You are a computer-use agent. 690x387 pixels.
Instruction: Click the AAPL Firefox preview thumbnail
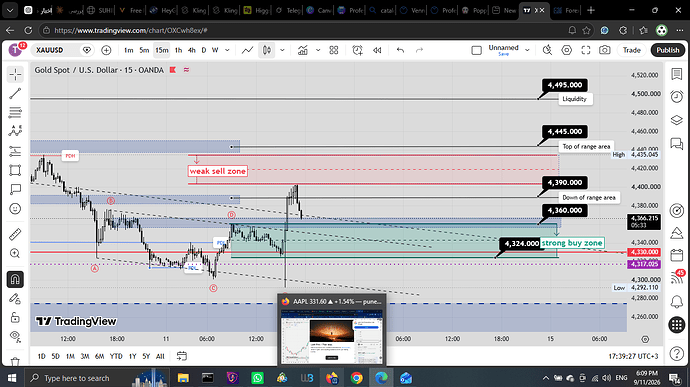click(x=332, y=336)
